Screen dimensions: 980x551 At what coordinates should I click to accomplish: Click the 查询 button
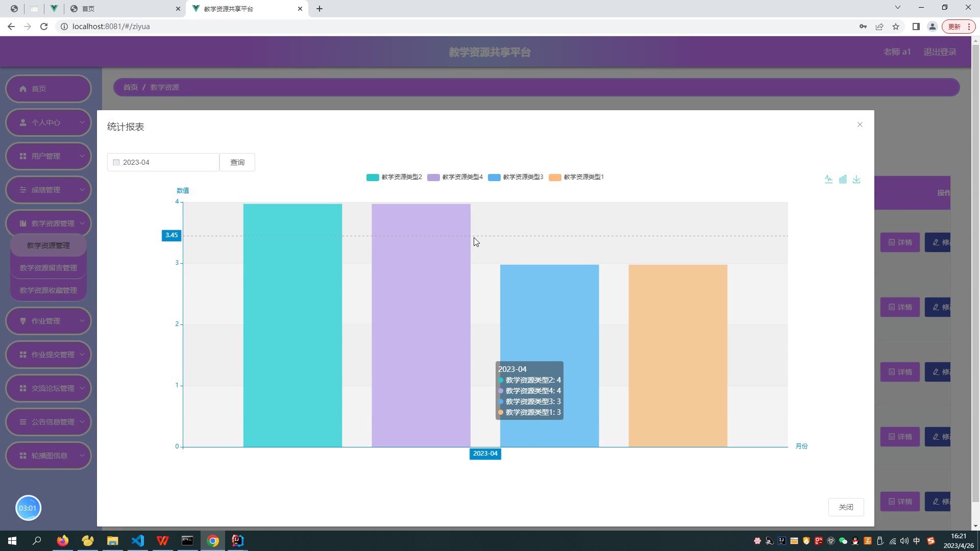point(237,162)
